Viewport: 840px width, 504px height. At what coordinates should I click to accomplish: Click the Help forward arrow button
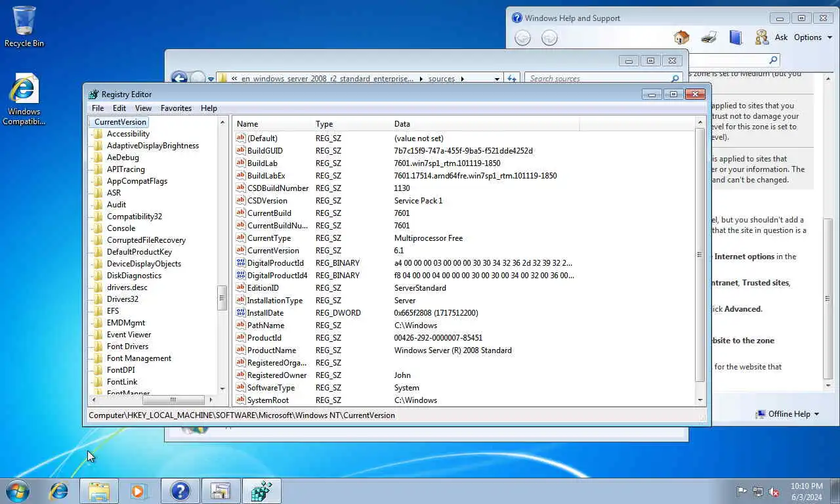coord(549,38)
